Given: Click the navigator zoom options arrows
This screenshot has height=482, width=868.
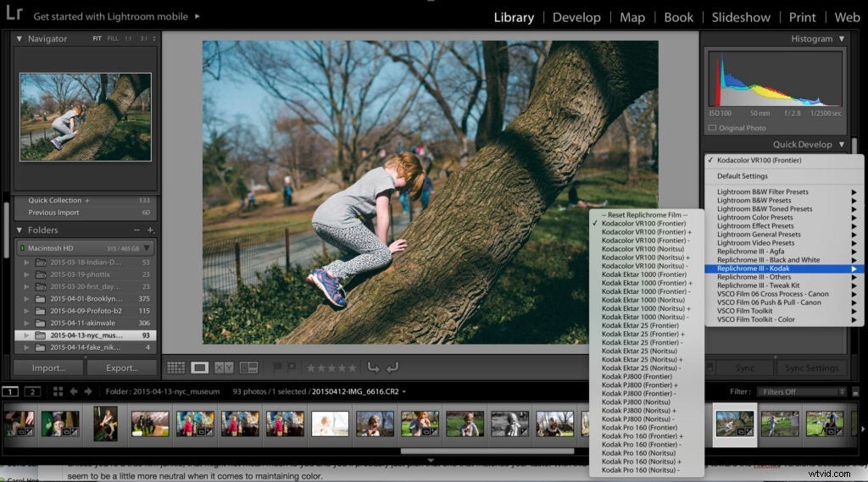Looking at the screenshot, I should pos(154,39).
